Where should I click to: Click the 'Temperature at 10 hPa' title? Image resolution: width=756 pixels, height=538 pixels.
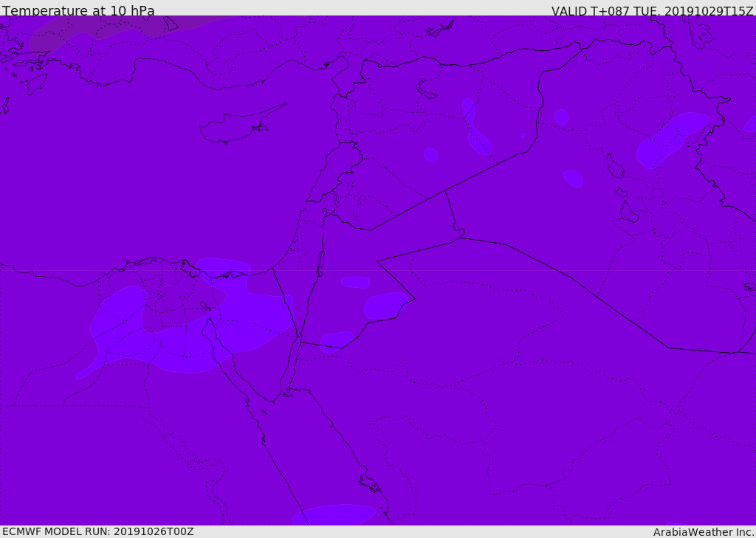pos(78,11)
